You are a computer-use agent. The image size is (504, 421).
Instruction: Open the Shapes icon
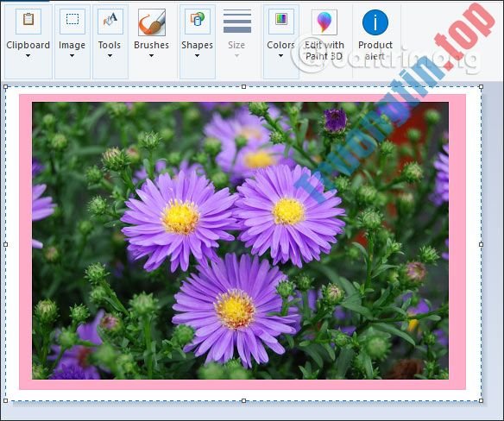coord(198,22)
